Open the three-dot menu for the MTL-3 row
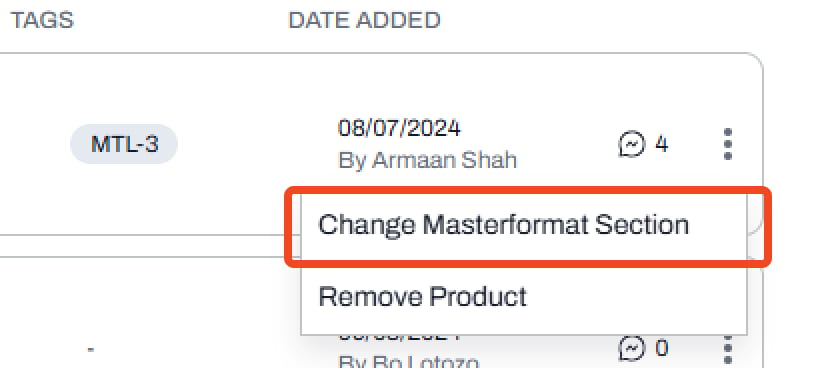832x368 pixels. (x=727, y=144)
